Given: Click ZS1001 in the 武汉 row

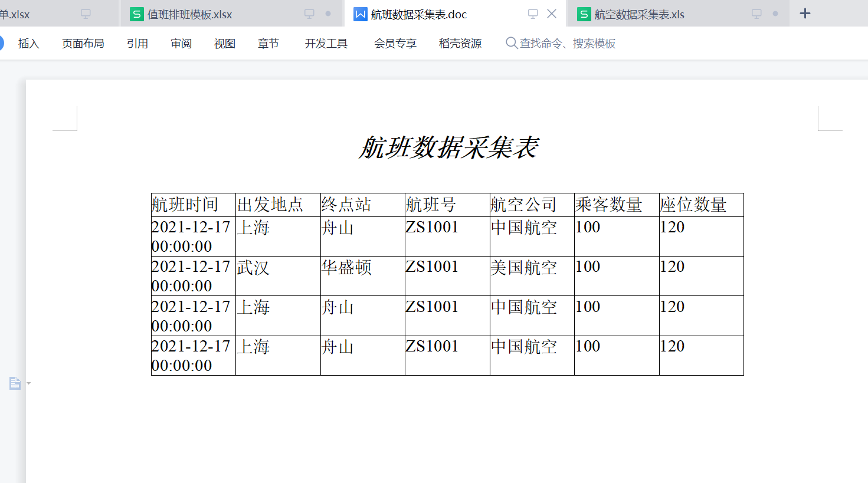Looking at the screenshot, I should coord(432,267).
